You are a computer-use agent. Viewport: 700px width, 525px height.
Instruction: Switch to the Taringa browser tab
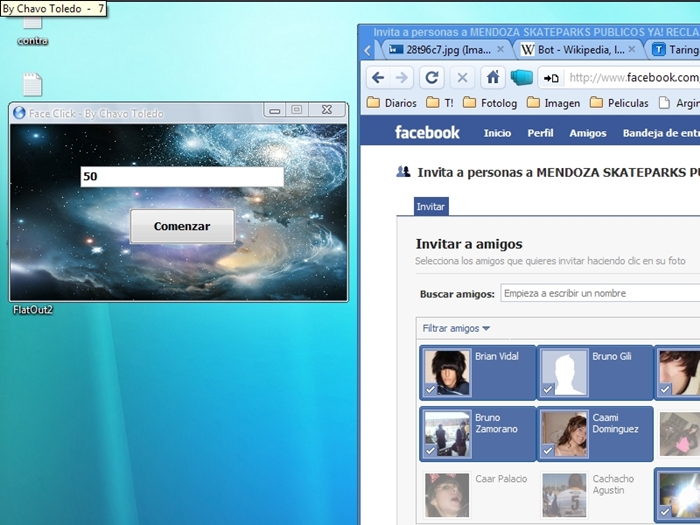tap(675, 50)
